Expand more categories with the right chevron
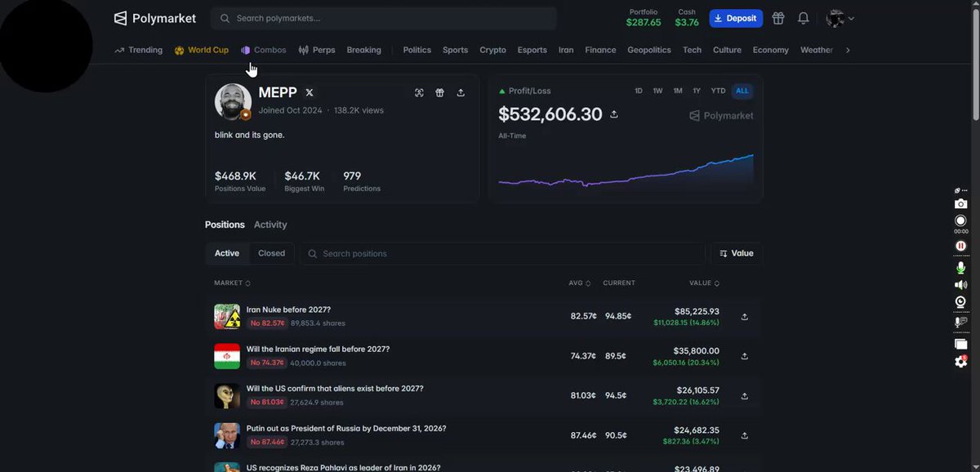 pos(848,50)
